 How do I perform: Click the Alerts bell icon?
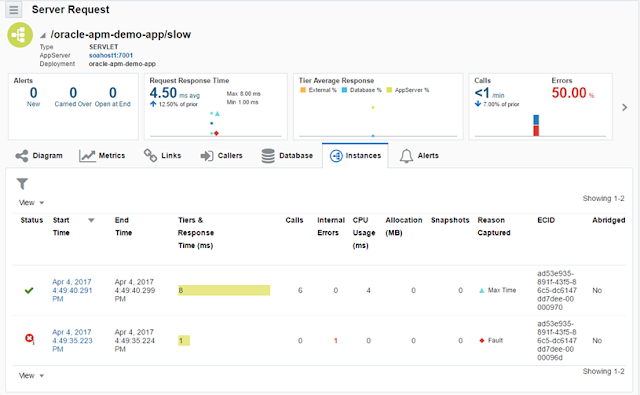coord(406,156)
